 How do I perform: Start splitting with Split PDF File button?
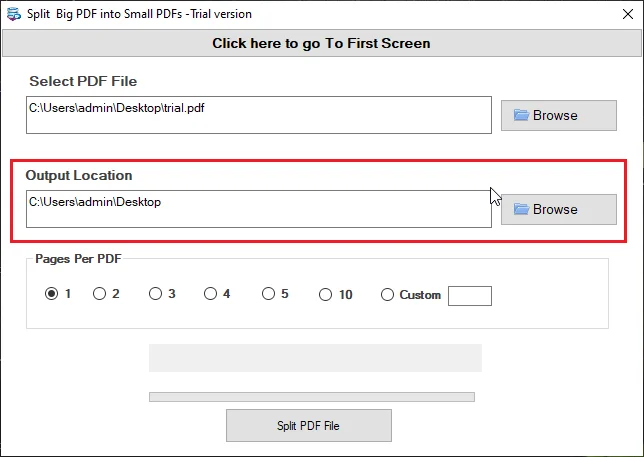tap(308, 425)
